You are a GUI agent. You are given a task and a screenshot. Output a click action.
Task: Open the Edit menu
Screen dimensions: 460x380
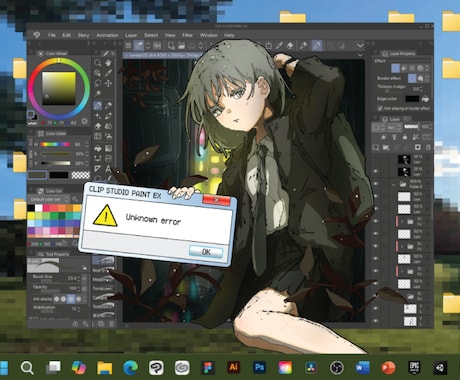66,35
